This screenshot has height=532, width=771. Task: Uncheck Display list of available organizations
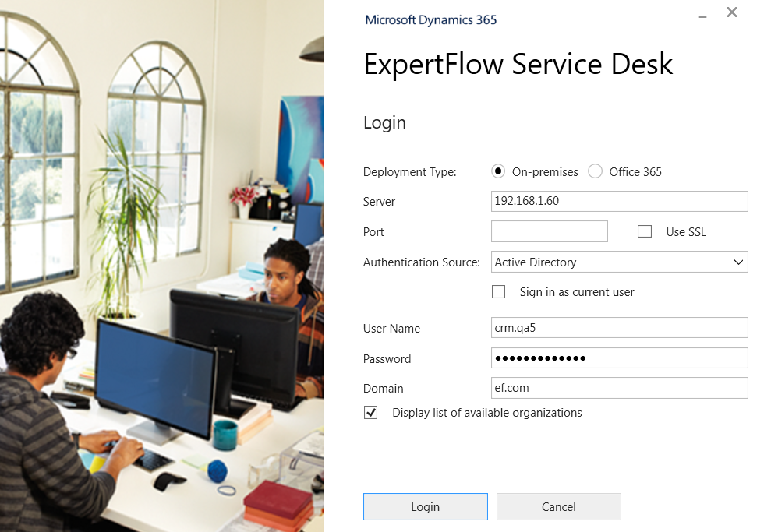pyautogui.click(x=371, y=413)
